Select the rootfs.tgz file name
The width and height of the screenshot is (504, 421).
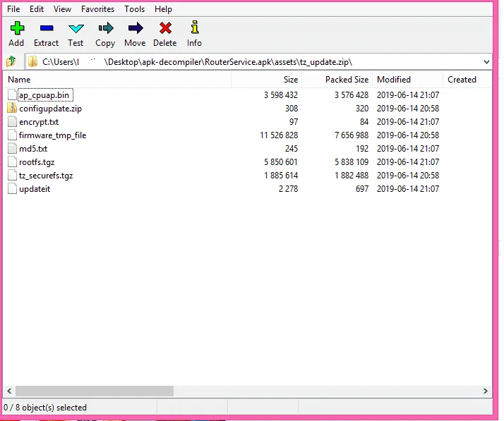click(37, 162)
